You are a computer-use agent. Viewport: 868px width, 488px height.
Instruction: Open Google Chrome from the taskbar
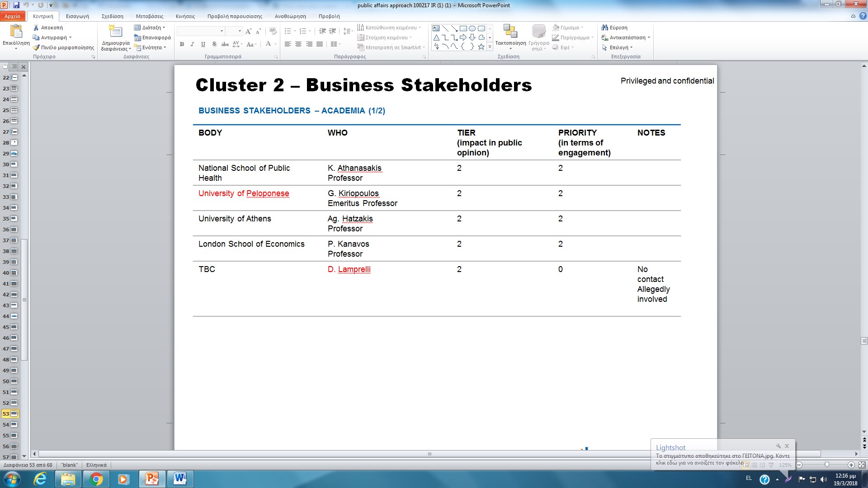pos(96,479)
